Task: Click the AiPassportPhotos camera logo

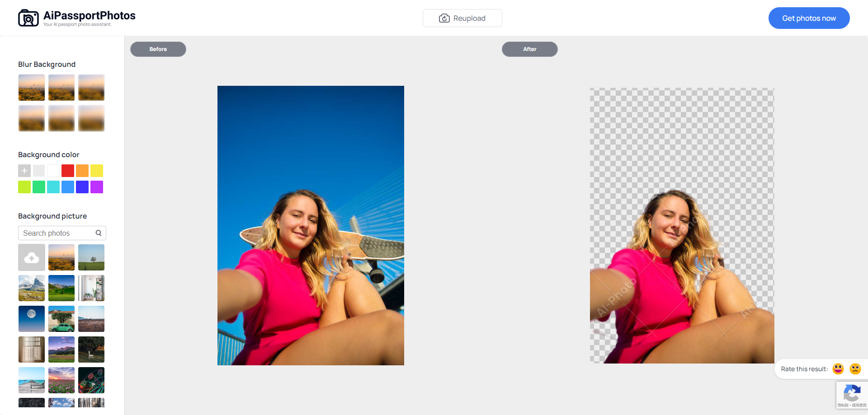Action: (x=28, y=18)
